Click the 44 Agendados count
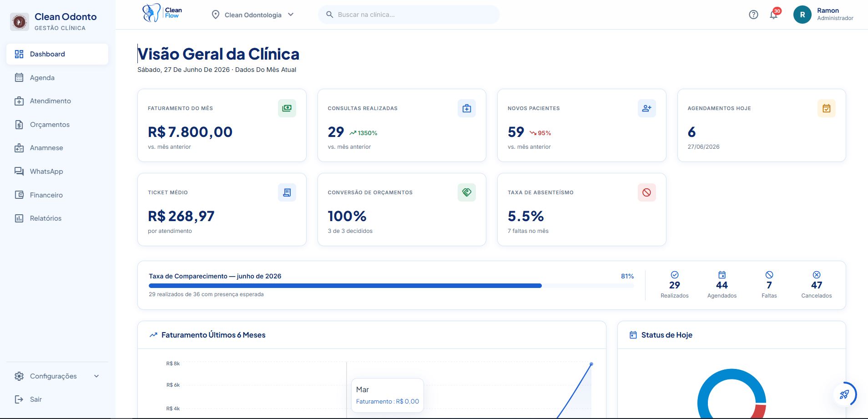The image size is (868, 419). [722, 285]
